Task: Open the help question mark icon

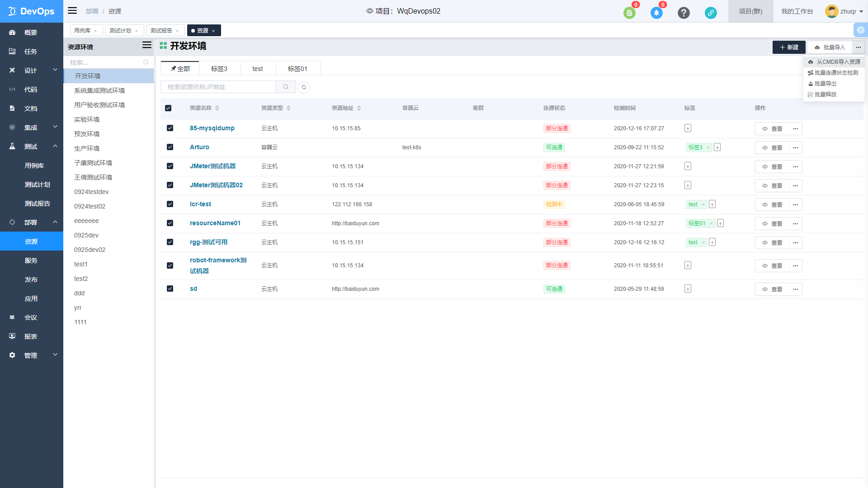Action: [x=684, y=13]
